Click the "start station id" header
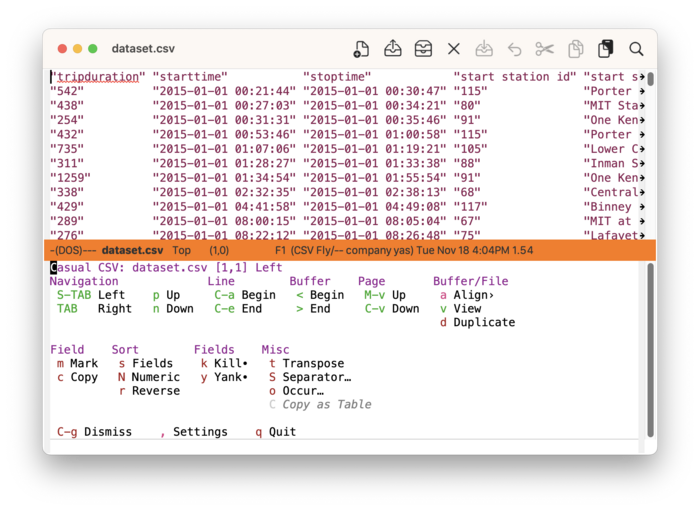The height and width of the screenshot is (511, 700). tap(515, 77)
